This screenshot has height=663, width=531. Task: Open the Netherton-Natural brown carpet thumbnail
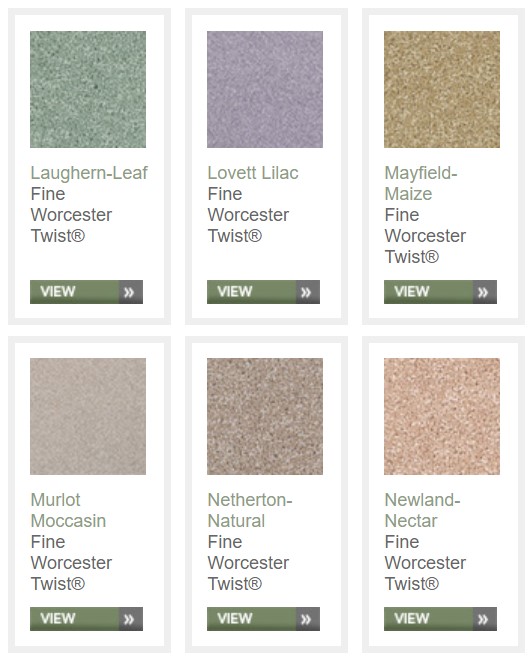[x=265, y=416]
